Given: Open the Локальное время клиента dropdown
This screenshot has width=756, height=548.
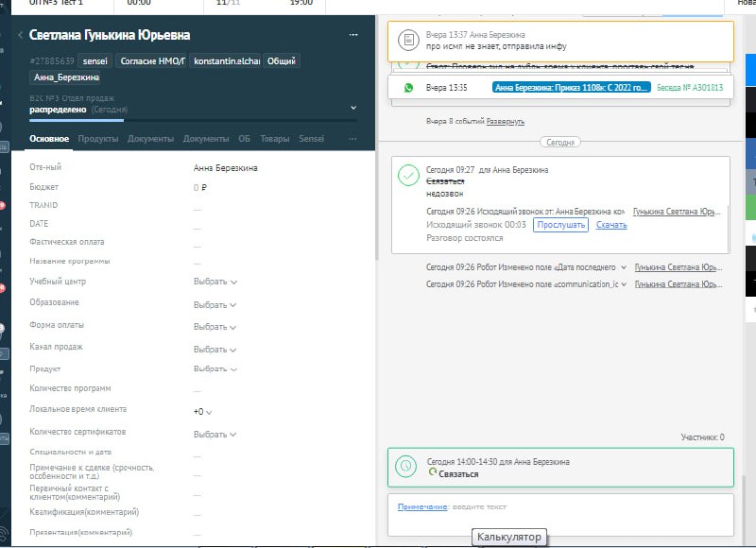Looking at the screenshot, I should (x=202, y=412).
